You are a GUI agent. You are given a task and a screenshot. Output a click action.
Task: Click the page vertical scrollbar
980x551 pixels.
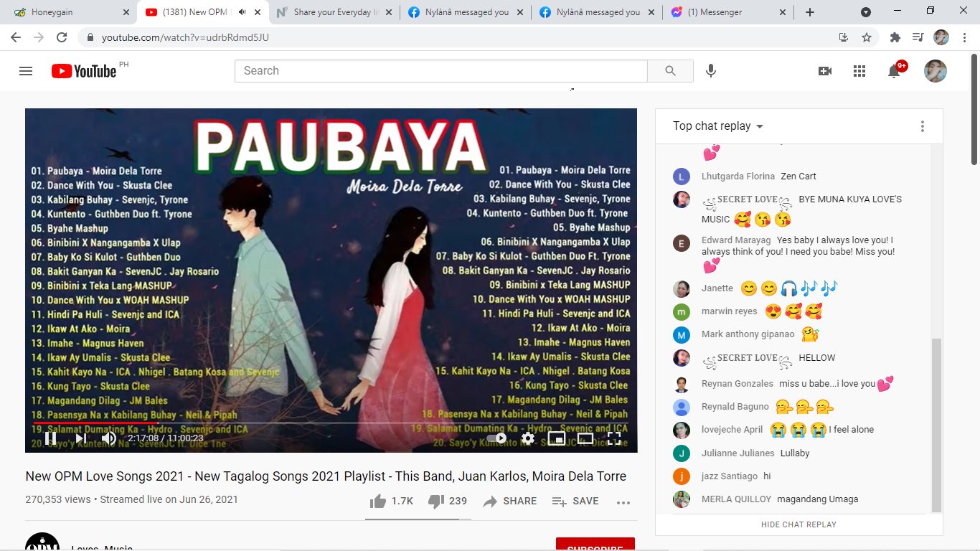(974, 108)
